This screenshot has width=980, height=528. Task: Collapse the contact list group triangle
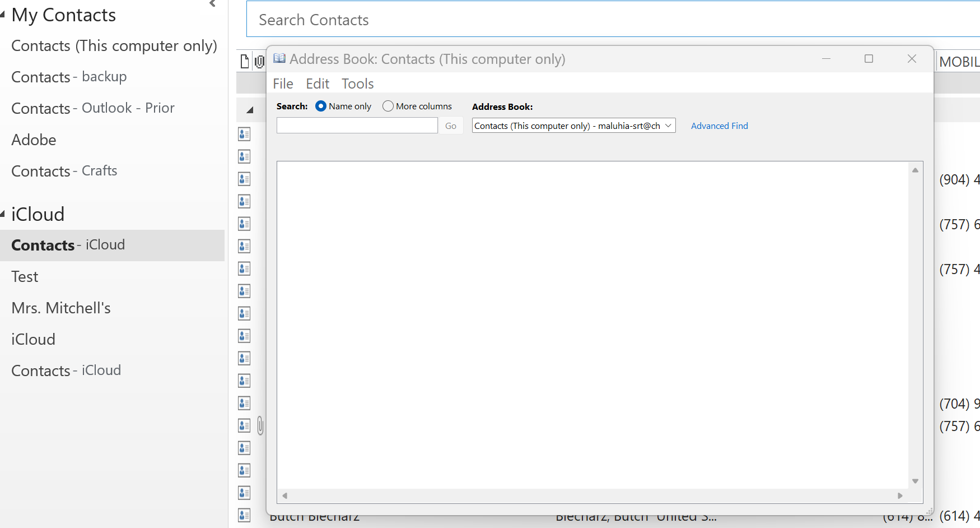[250, 110]
